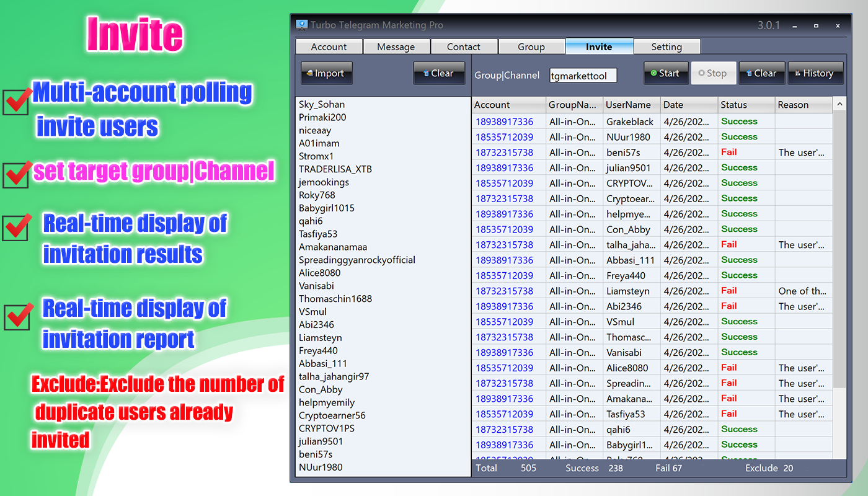
Task: Click the account number in the Grakeblack row
Action: tap(504, 122)
